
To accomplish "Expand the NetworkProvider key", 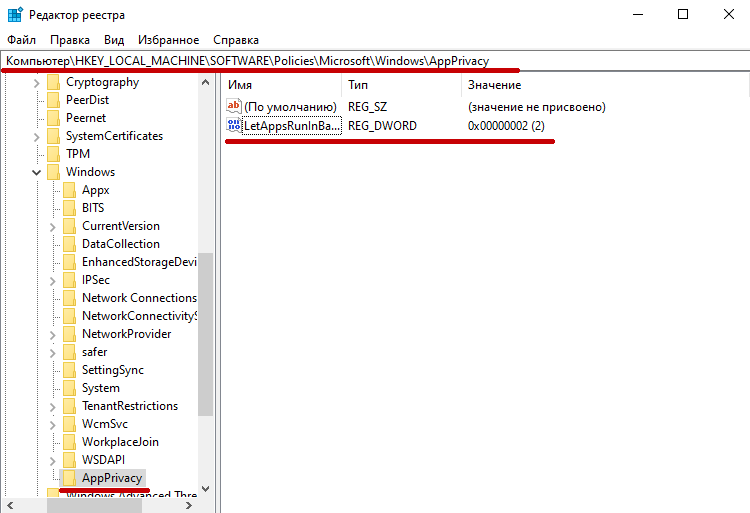I will [53, 335].
